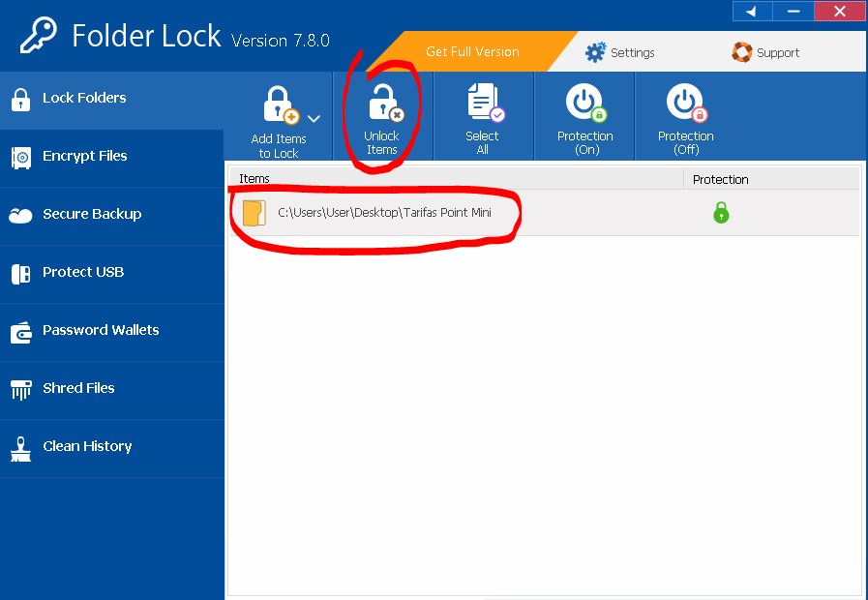This screenshot has width=868, height=600.
Task: Click the Add Items to Lock icon
Action: (280, 105)
